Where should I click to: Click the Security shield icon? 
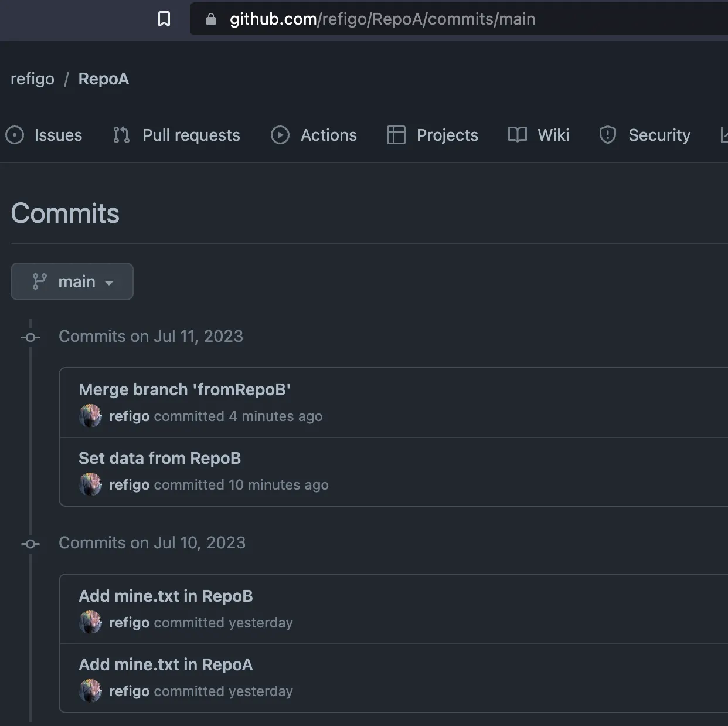[608, 135]
